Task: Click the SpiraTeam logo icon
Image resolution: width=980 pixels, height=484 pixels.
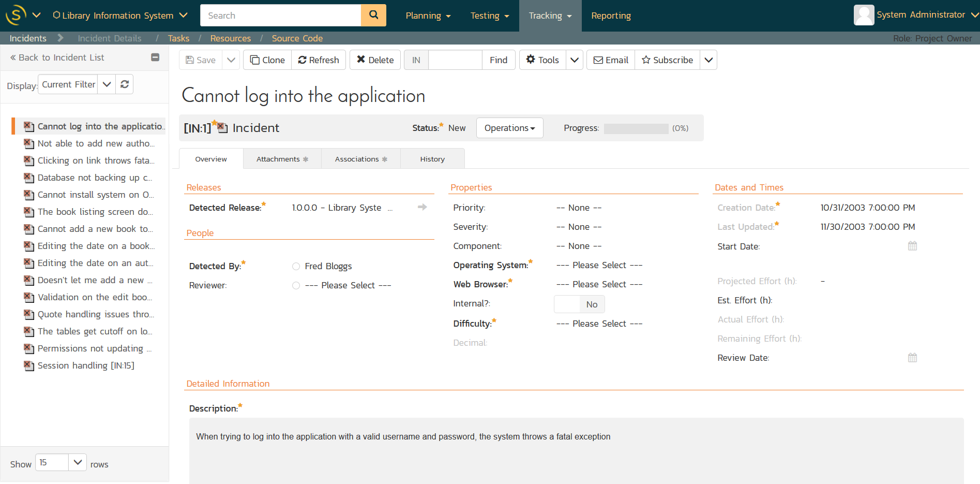Action: coord(16,15)
